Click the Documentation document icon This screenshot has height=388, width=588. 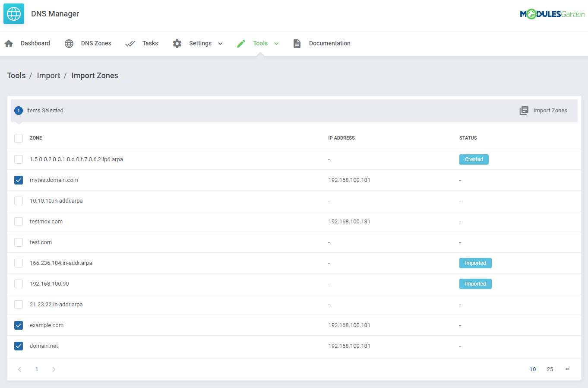pyautogui.click(x=297, y=43)
